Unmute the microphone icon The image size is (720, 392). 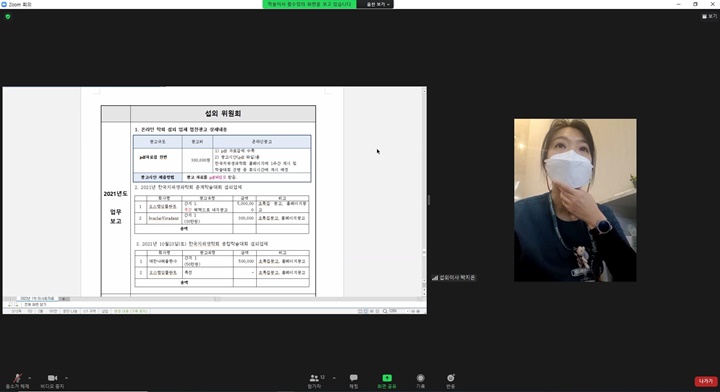coord(17,378)
